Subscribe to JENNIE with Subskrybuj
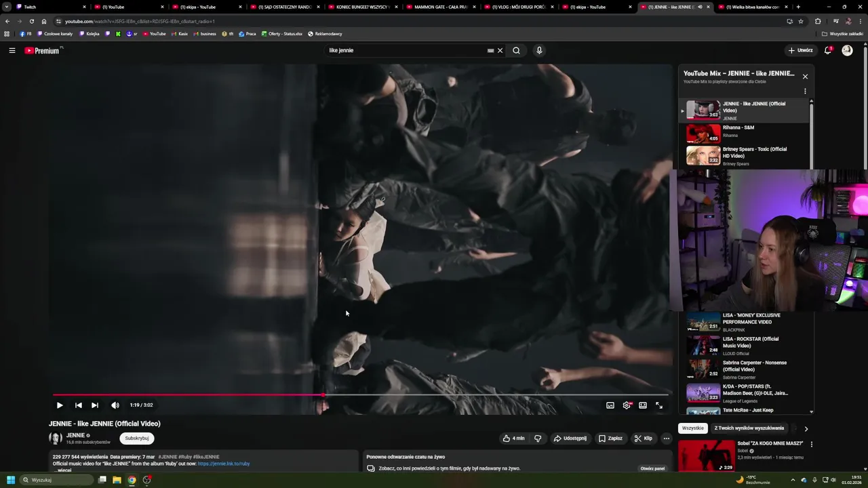This screenshot has width=868, height=488. [136, 439]
